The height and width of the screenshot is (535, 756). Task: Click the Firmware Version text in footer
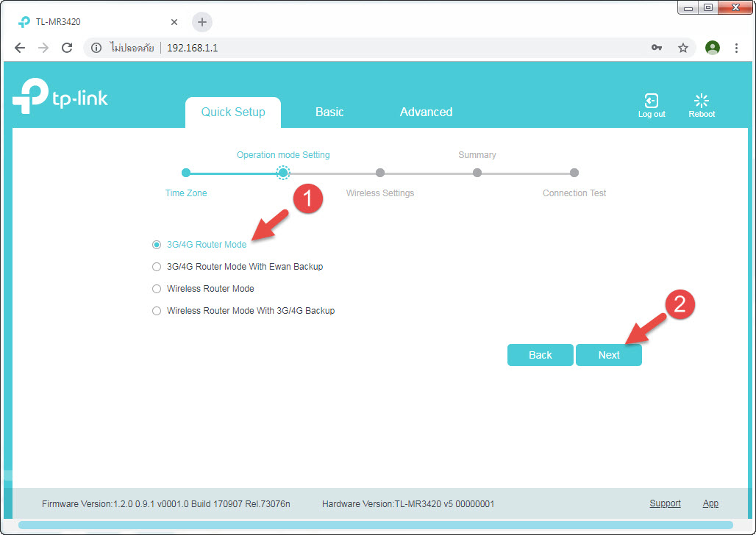click(x=166, y=503)
